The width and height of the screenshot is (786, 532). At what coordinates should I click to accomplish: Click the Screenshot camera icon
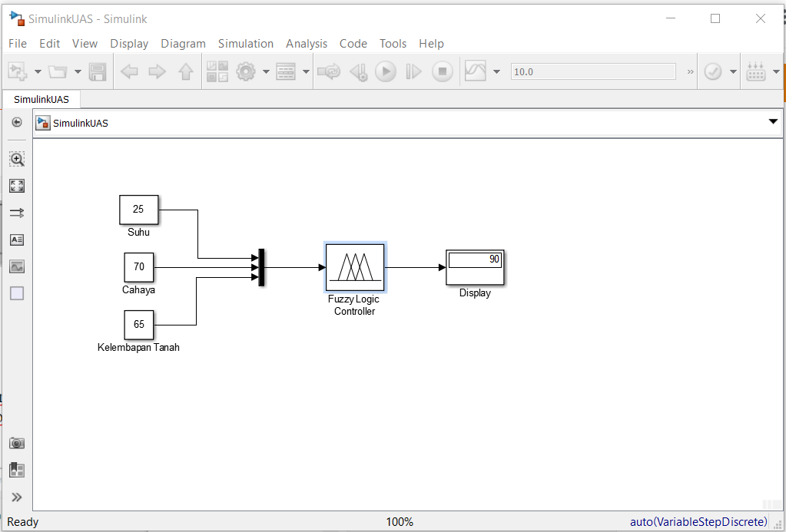click(x=17, y=444)
